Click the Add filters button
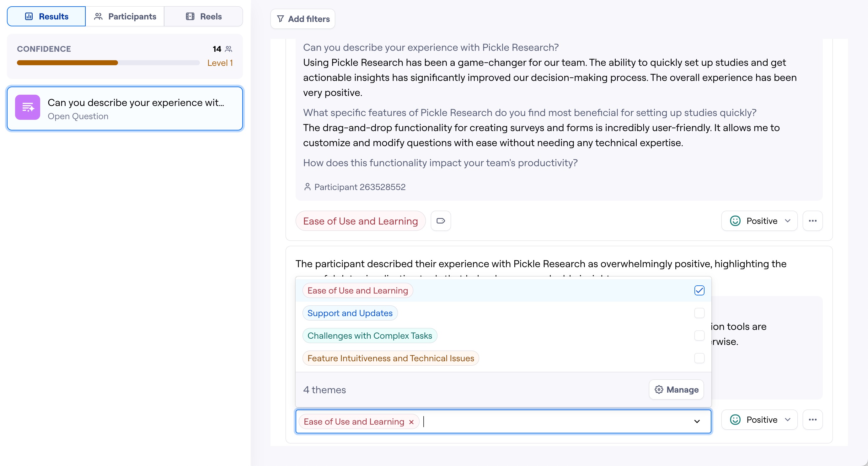Viewport: 868px width, 466px height. tap(303, 19)
